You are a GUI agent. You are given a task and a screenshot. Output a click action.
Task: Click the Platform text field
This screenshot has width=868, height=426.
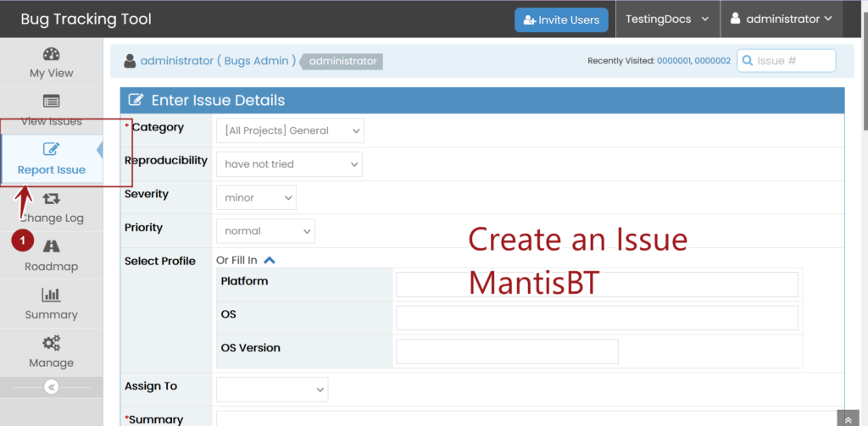click(597, 285)
